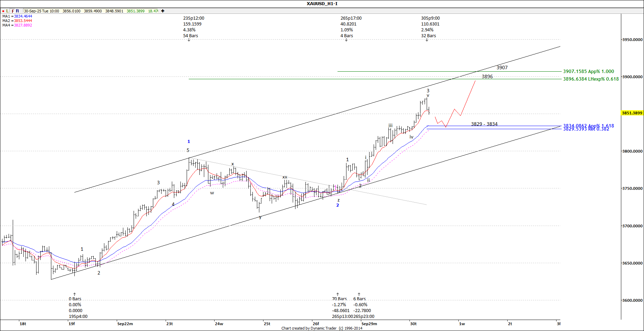644x331 pixels.
Task: Click the Sep29m date axis marker
Action: coord(369,324)
